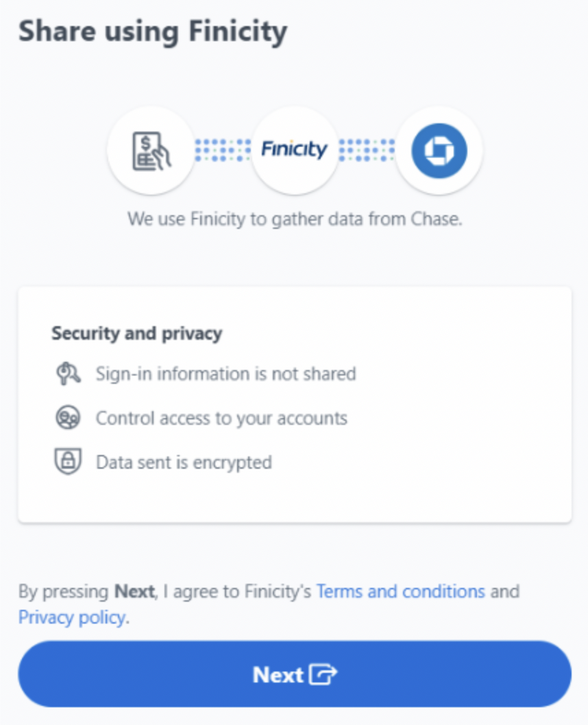Image resolution: width=588 pixels, height=725 pixels.
Task: Click the Chase bank logo icon
Action: pos(439,151)
